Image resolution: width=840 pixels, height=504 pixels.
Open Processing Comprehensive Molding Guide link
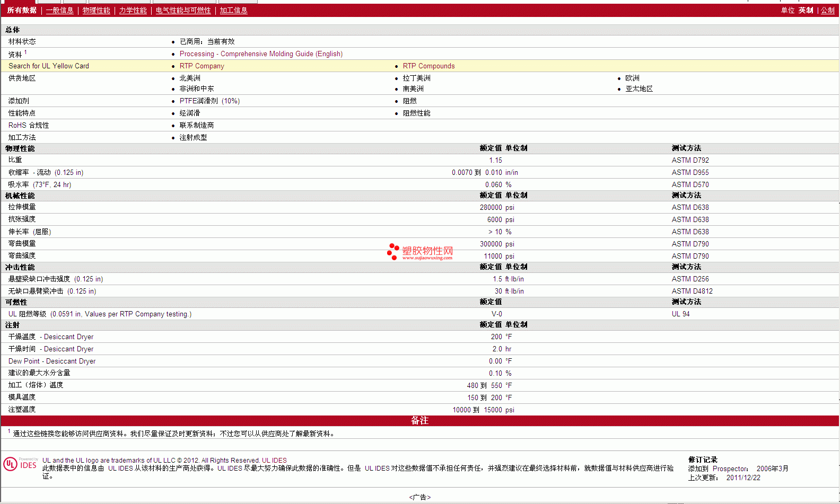261,54
